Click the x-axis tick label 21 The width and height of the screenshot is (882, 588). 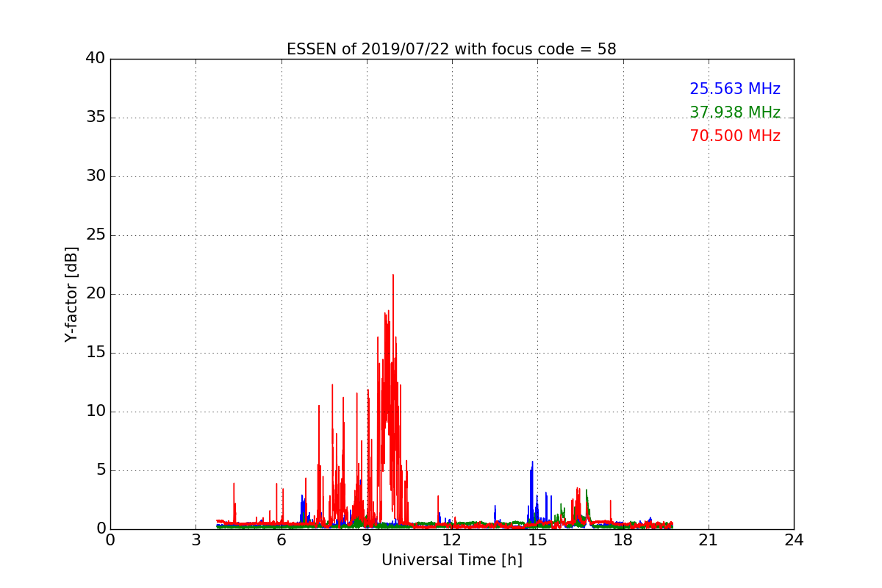pyautogui.click(x=709, y=539)
